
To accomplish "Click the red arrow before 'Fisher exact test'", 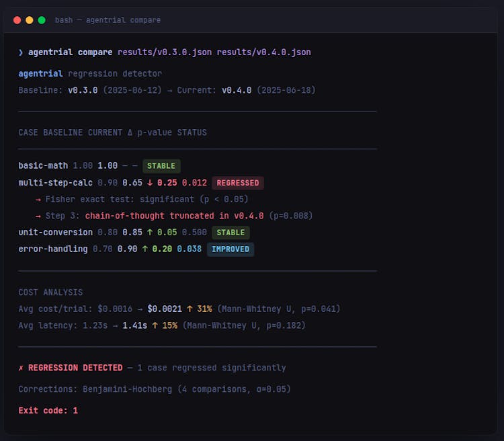I will tap(38, 200).
